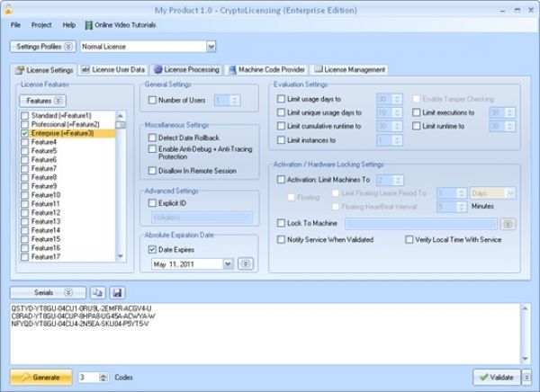Check the Explicit ID checkbox
The height and width of the screenshot is (392, 540).
[x=152, y=203]
